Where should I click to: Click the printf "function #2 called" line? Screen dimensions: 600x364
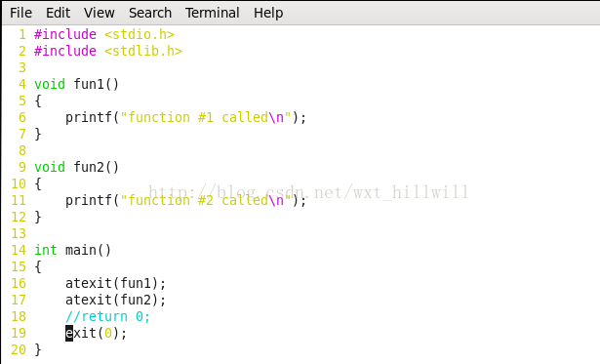pyautogui.click(x=185, y=200)
